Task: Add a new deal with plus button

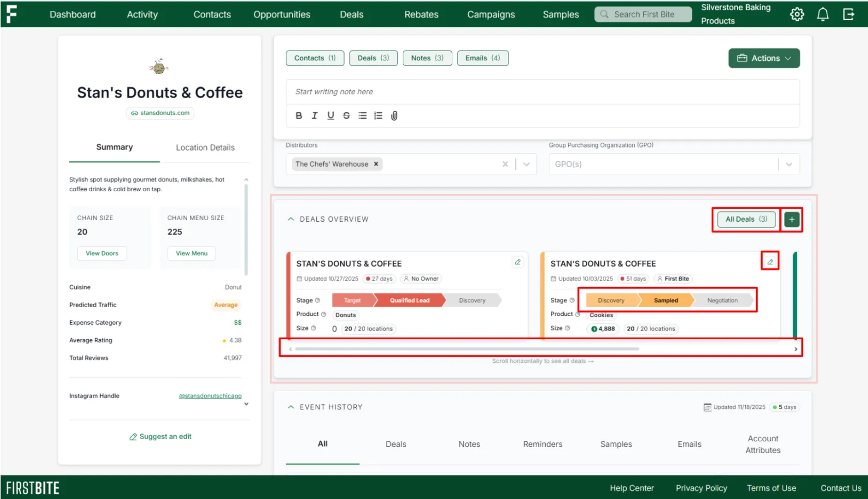Action: (x=792, y=220)
